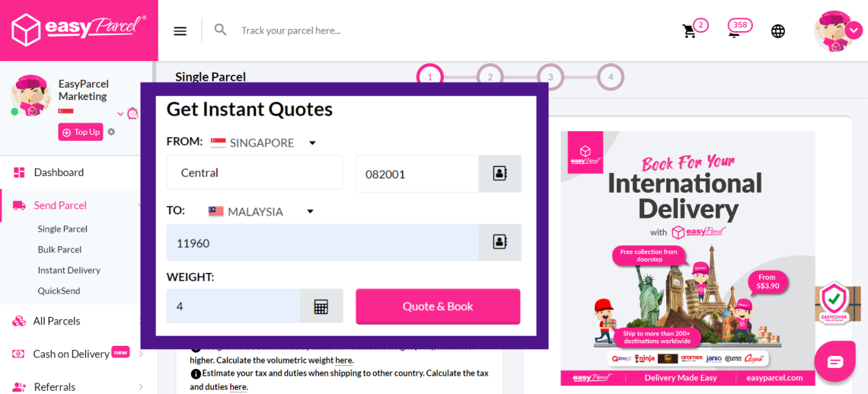Expand the MALAYSIA destination country dropdown
Viewport: 868px width, 394px height.
click(x=310, y=212)
